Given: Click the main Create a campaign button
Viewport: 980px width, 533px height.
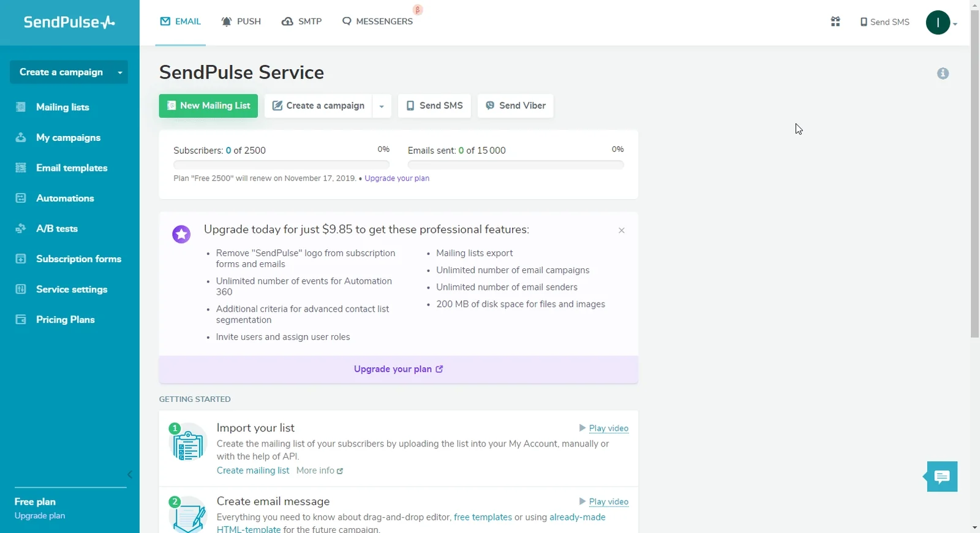Looking at the screenshot, I should click(318, 106).
